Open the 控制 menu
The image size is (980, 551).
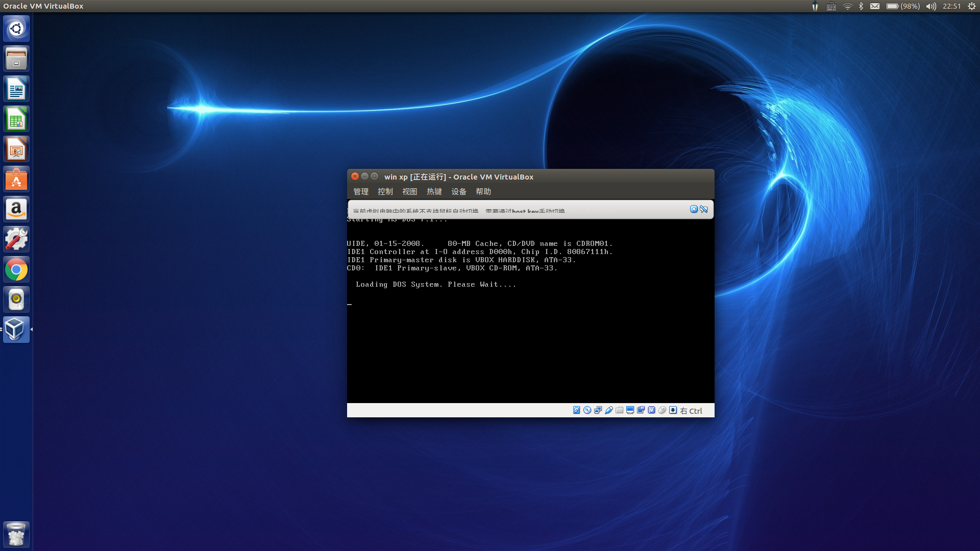point(385,192)
